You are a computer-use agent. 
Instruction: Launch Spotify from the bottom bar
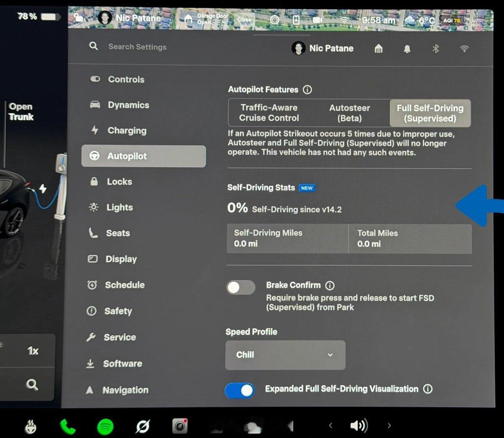[x=105, y=427]
